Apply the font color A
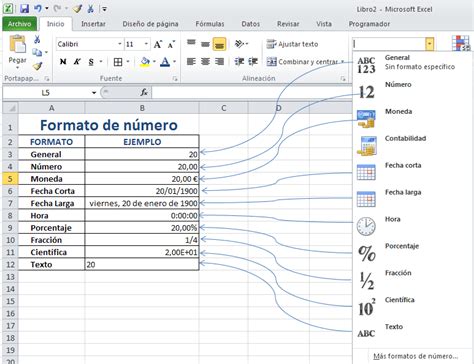Image resolution: width=474 pixels, height=364 pixels. point(165,62)
